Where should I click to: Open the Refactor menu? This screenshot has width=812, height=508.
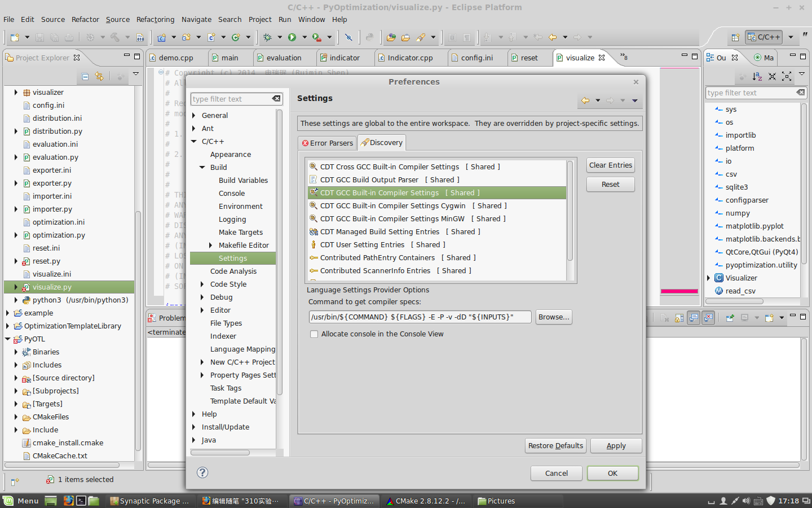[85, 19]
